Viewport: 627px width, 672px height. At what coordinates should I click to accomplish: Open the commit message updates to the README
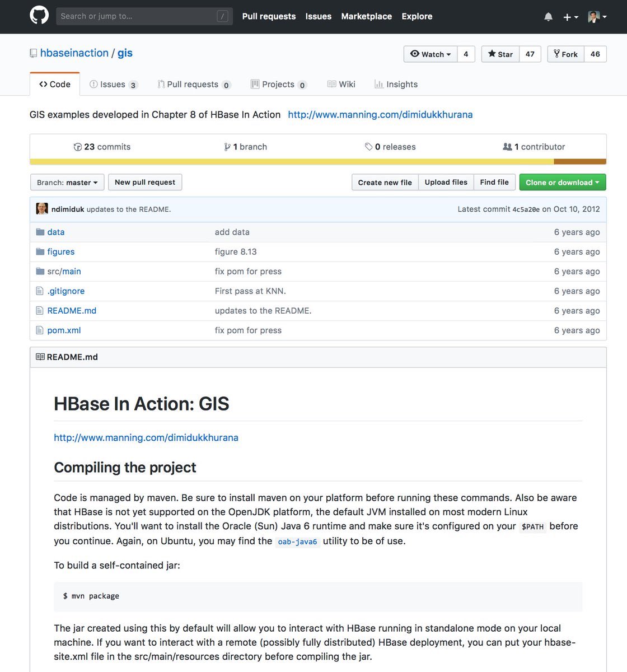(129, 209)
